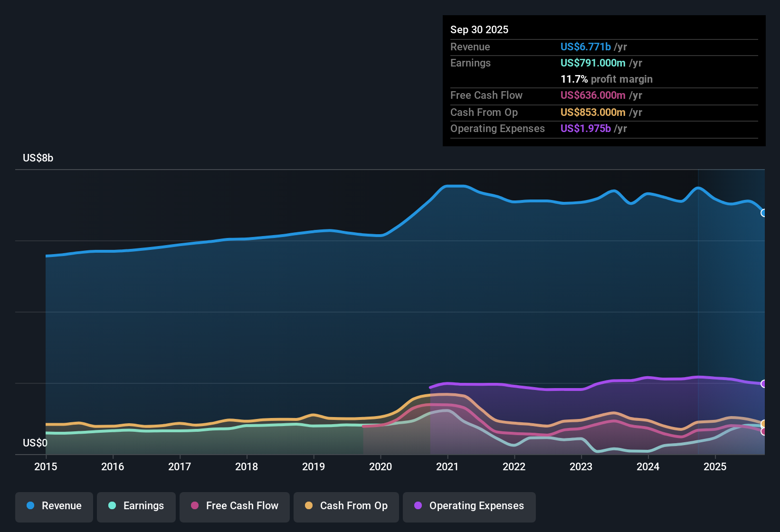Click the blue Revenue legend dot icon
The height and width of the screenshot is (532, 780).
30,506
